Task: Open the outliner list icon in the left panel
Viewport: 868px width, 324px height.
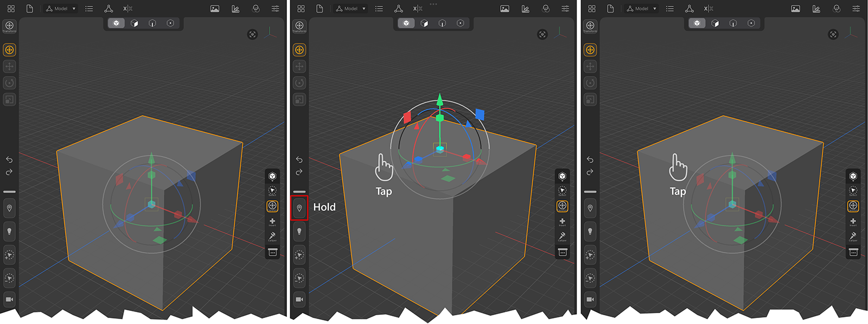Action: 89,9
